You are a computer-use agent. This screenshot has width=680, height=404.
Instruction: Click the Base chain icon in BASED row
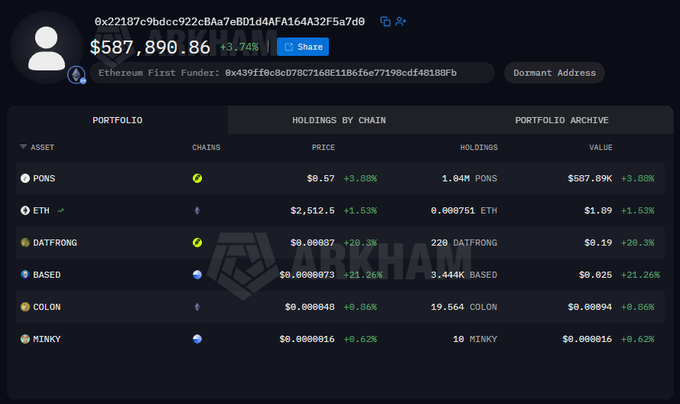click(x=197, y=274)
